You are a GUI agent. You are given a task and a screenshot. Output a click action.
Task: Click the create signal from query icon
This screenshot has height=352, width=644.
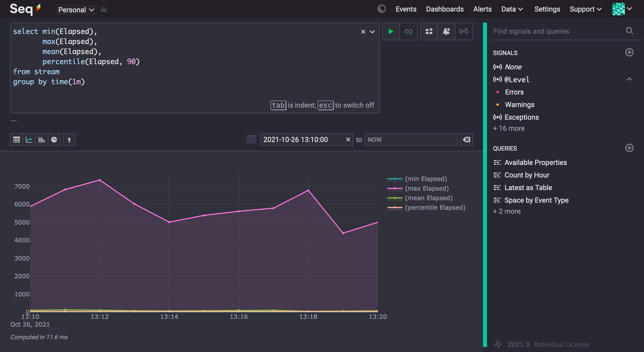(x=464, y=31)
